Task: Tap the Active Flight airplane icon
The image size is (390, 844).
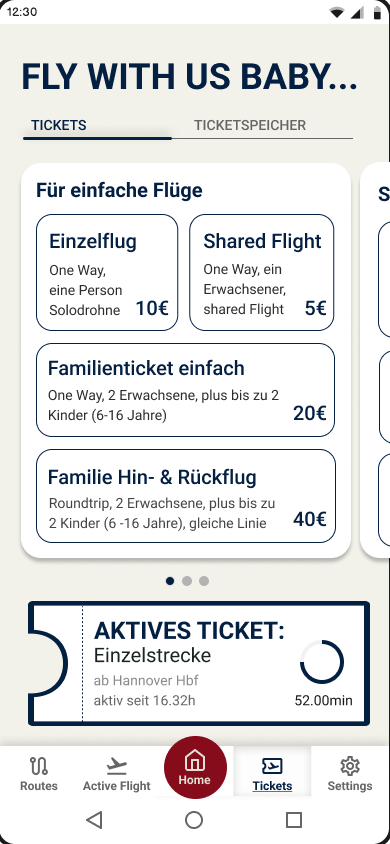Action: click(x=116, y=765)
